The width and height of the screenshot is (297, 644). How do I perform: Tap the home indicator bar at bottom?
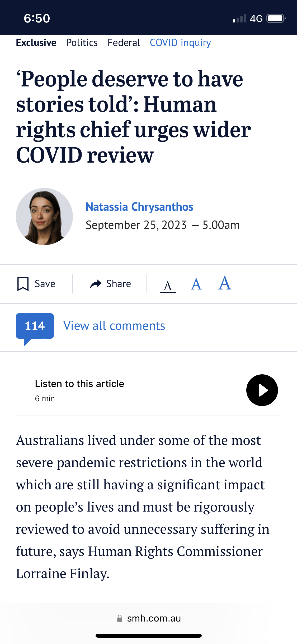[149, 636]
